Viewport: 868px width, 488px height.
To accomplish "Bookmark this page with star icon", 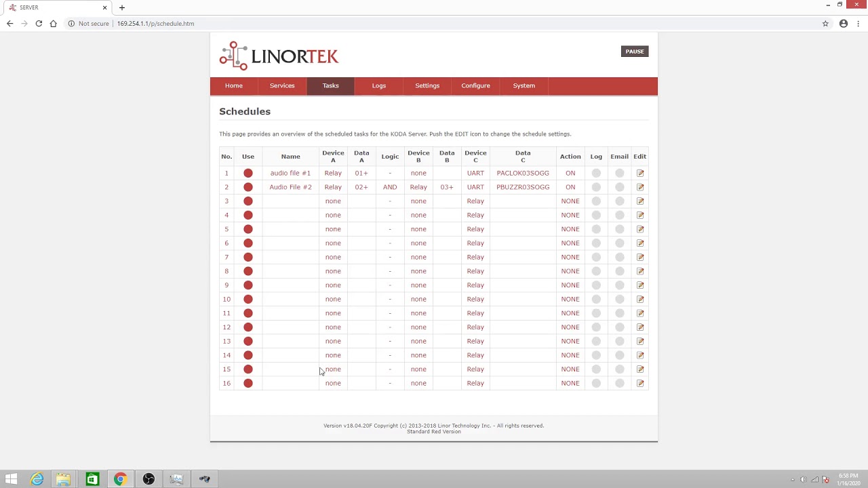I will point(825,23).
